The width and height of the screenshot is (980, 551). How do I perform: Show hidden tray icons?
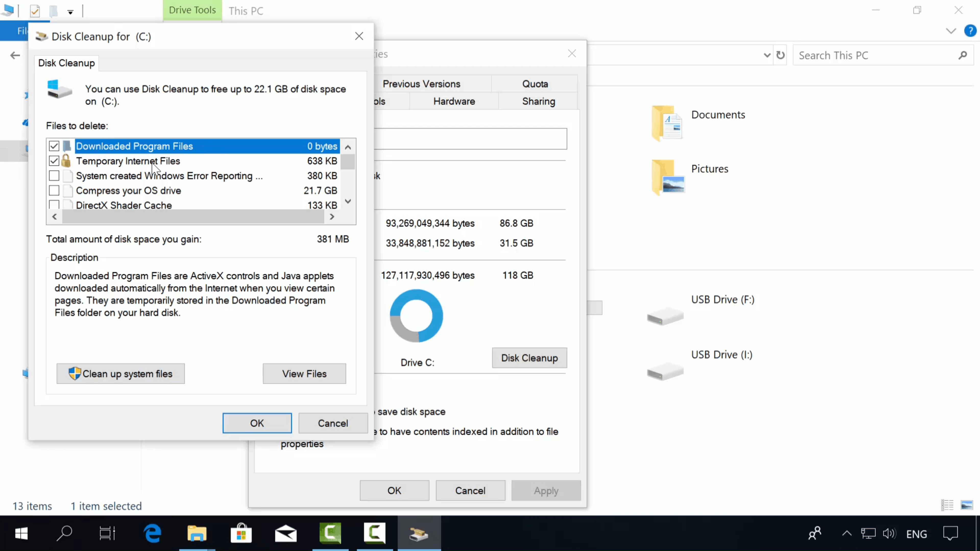pos(847,533)
